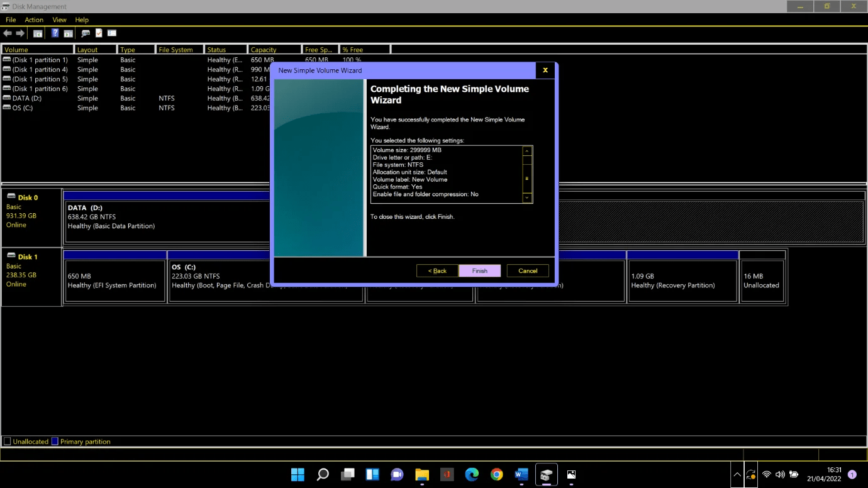Click the scroll-up arrow in the settings summary
The height and width of the screenshot is (488, 868).
(x=526, y=151)
